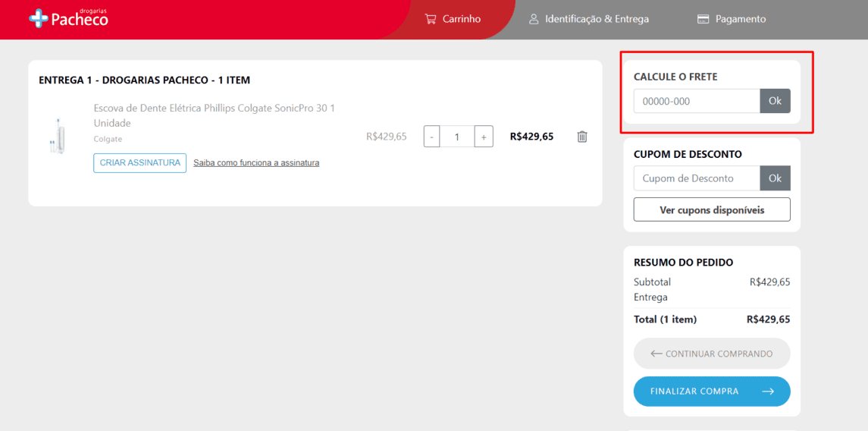
Task: Focus the CEP field under Calcule o Frete
Action: point(696,101)
